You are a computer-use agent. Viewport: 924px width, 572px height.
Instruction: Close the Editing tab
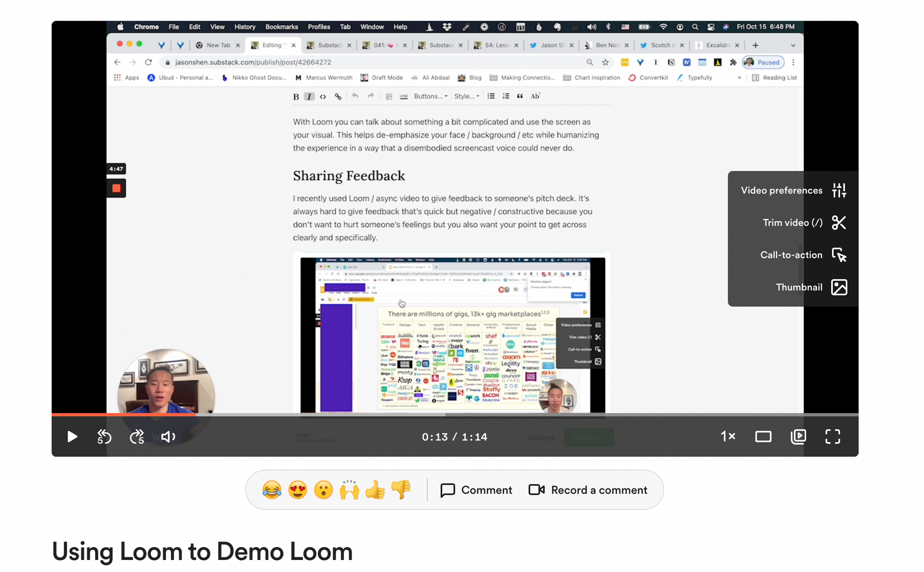[x=294, y=45]
